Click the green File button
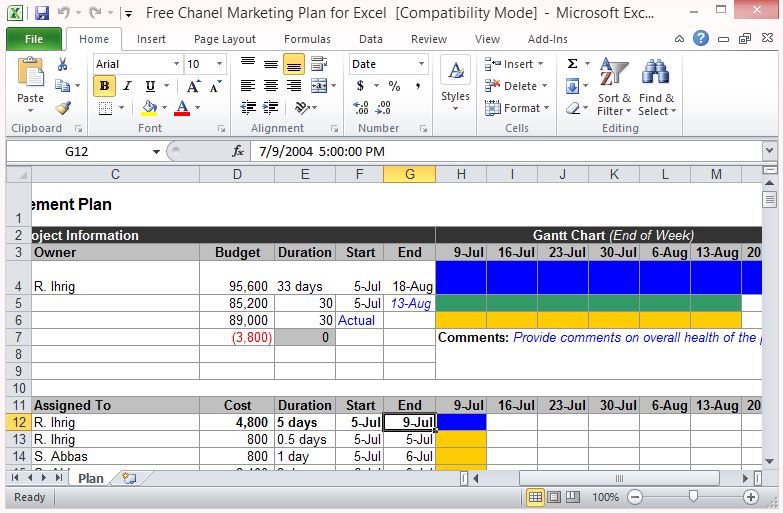This screenshot has width=783, height=513. coord(33,39)
